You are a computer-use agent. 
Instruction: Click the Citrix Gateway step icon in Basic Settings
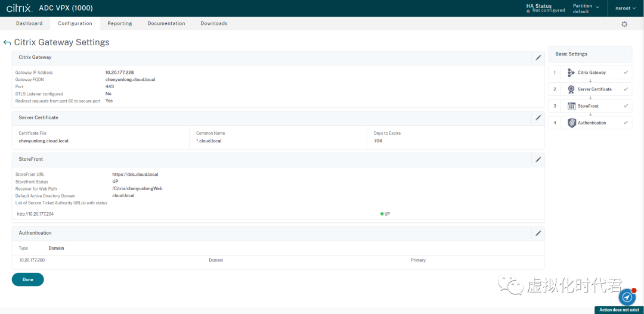click(x=571, y=73)
